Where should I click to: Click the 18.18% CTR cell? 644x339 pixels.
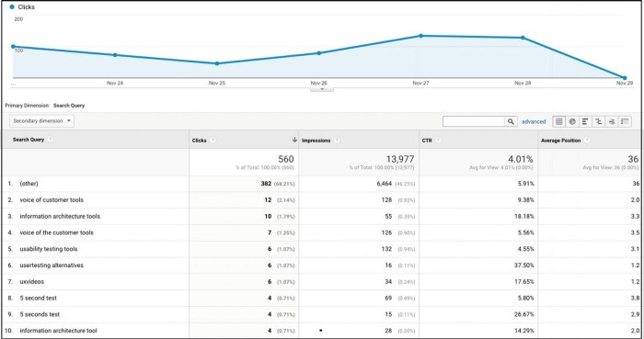524,217
